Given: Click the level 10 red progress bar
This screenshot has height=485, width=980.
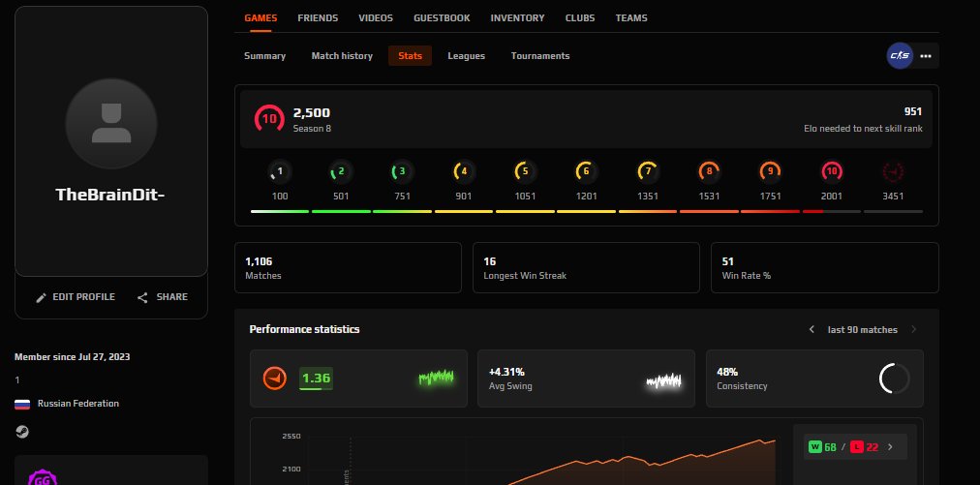Looking at the screenshot, I should [x=831, y=211].
